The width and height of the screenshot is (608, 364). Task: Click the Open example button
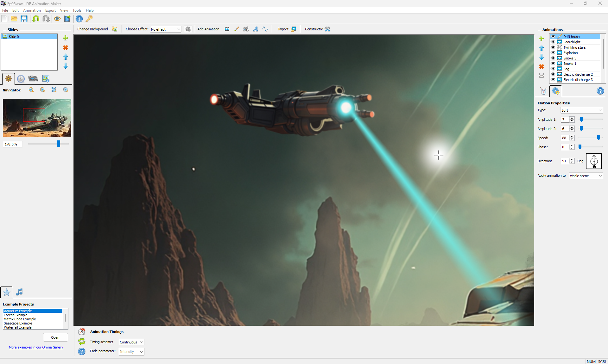55,337
